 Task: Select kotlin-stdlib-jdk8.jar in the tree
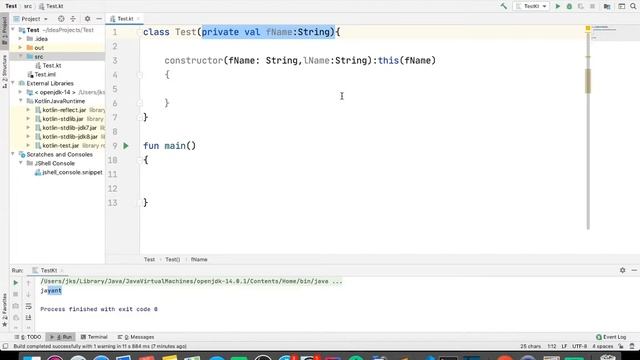point(66,137)
